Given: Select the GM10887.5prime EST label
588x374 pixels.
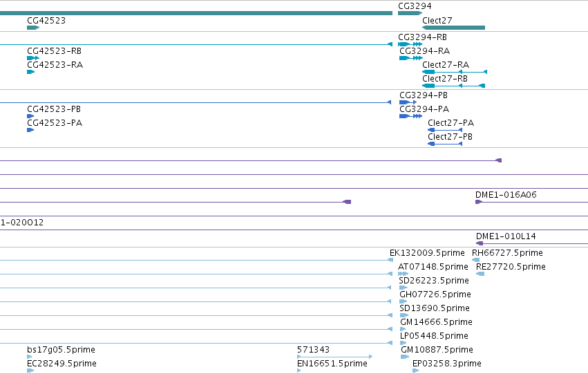Looking at the screenshot, I should (437, 350).
